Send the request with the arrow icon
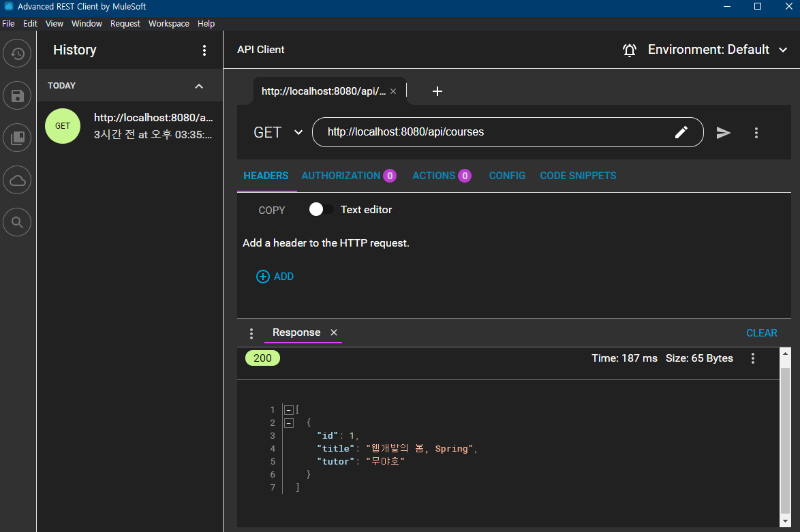Image resolution: width=800 pixels, height=532 pixels. [x=724, y=133]
